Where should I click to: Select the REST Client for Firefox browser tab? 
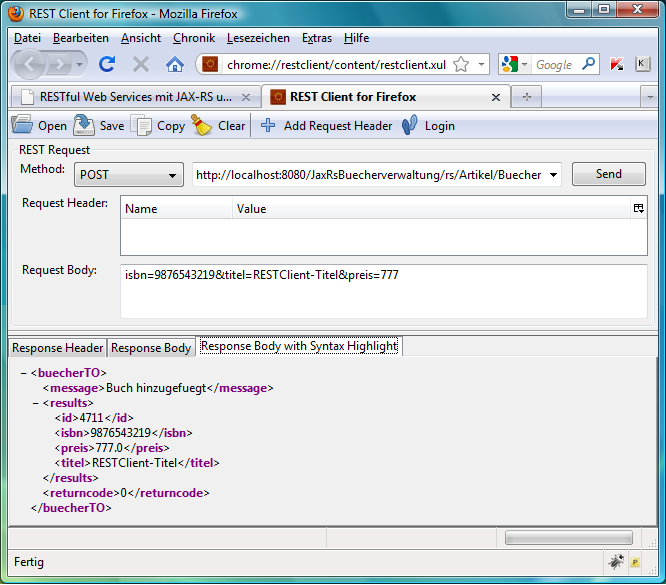coord(386,97)
